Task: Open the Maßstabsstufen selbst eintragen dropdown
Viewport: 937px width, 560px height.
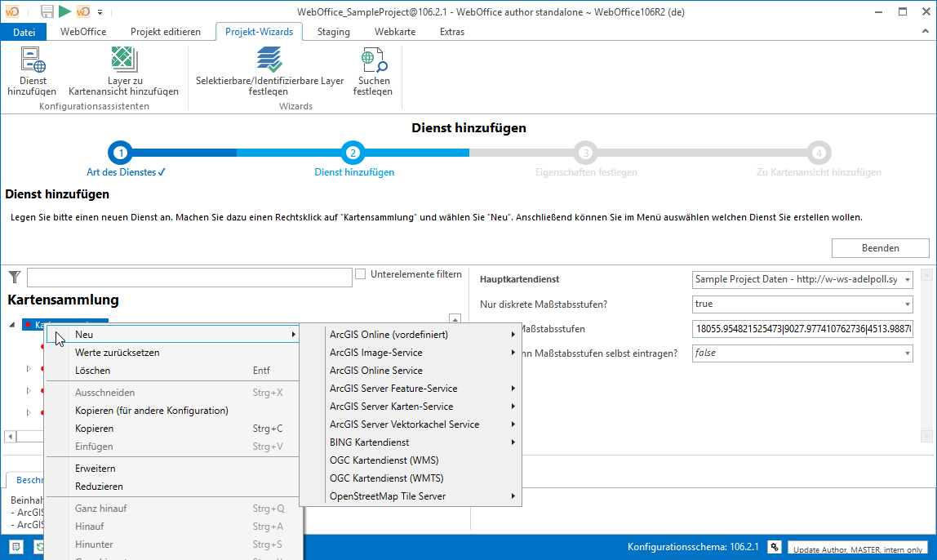Action: point(907,353)
